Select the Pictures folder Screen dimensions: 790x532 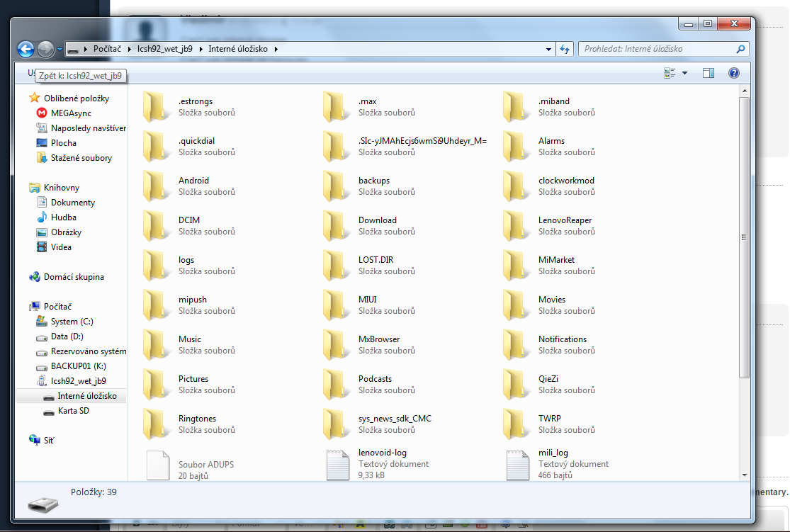click(189, 384)
